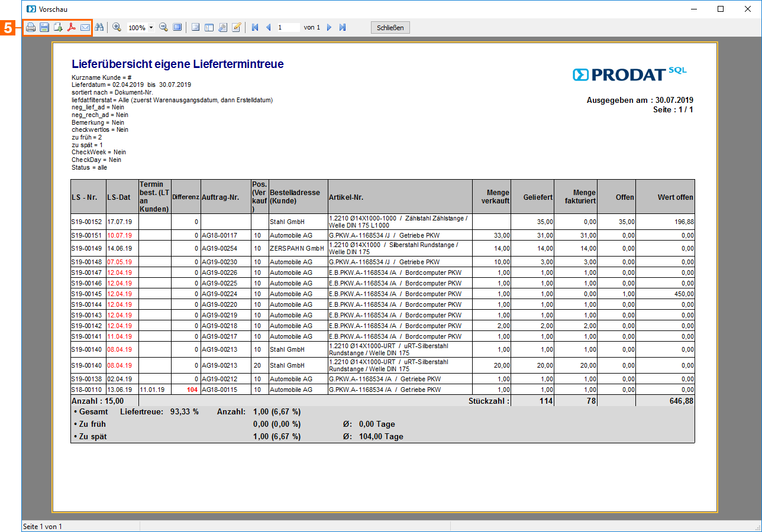Open page settings wrench icon
The image size is (762, 532).
tap(222, 27)
